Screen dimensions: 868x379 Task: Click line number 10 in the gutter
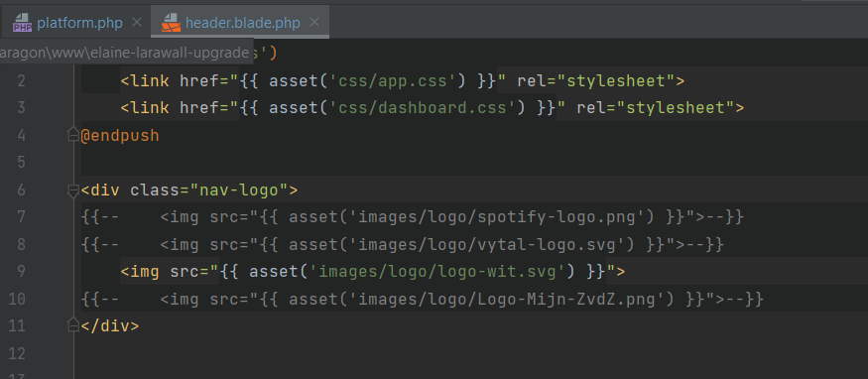[x=17, y=300]
